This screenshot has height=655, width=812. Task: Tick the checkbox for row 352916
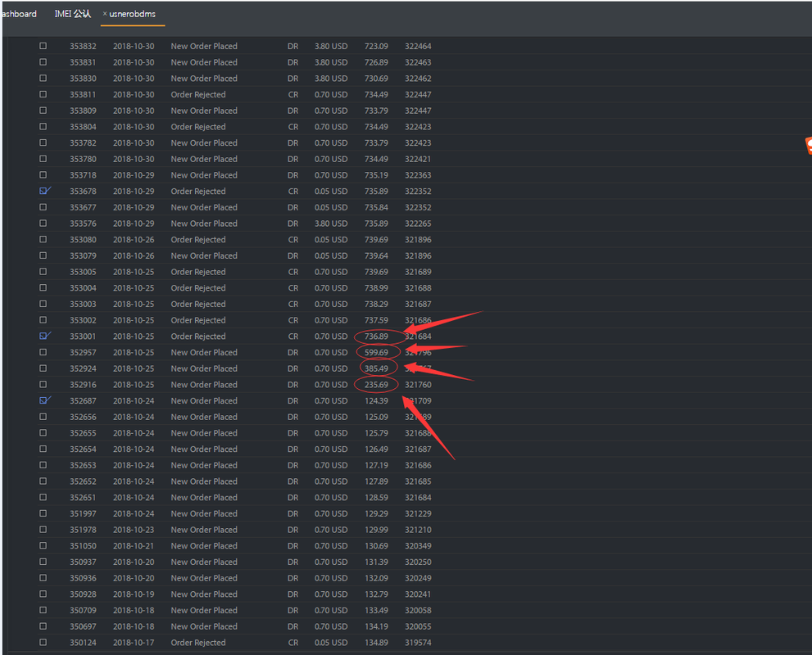(x=43, y=385)
